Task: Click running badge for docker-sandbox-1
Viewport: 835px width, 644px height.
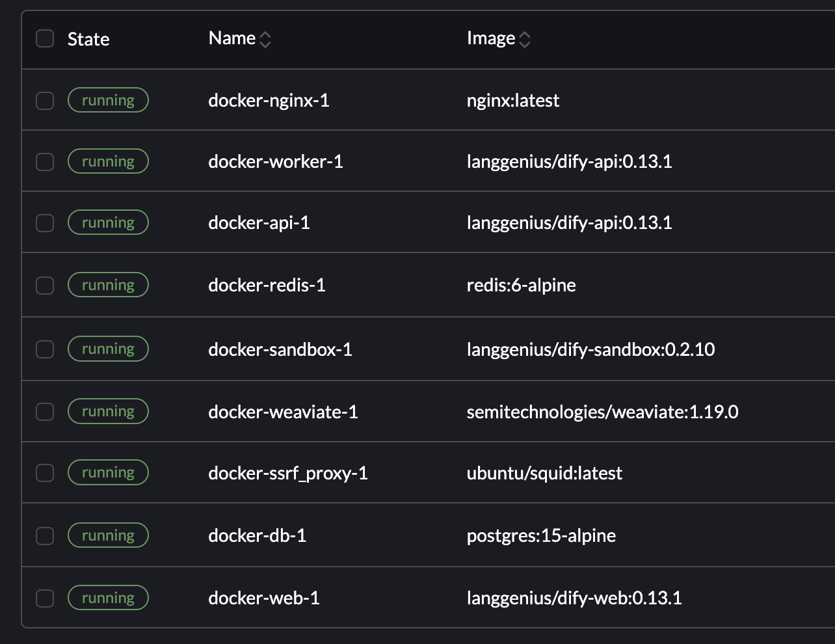Action: pos(109,349)
